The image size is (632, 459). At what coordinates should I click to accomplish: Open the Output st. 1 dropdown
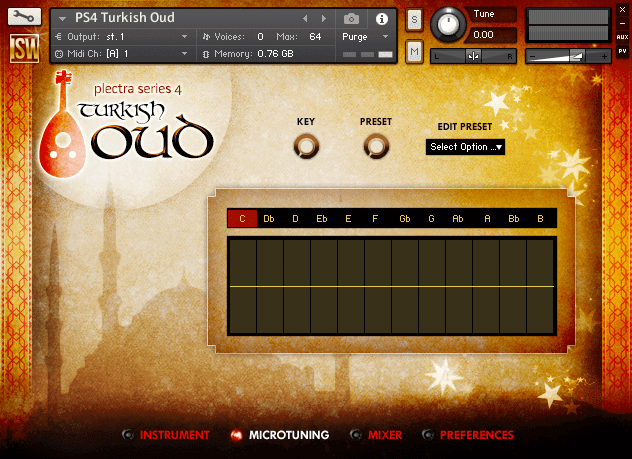[184, 37]
